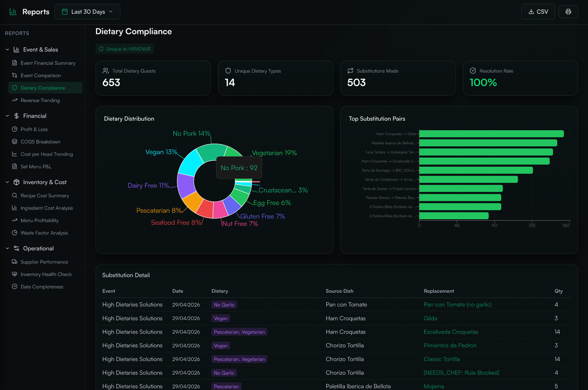
Task: Click the No Garlic tag for Pan con Tomate
Action: [224, 305]
